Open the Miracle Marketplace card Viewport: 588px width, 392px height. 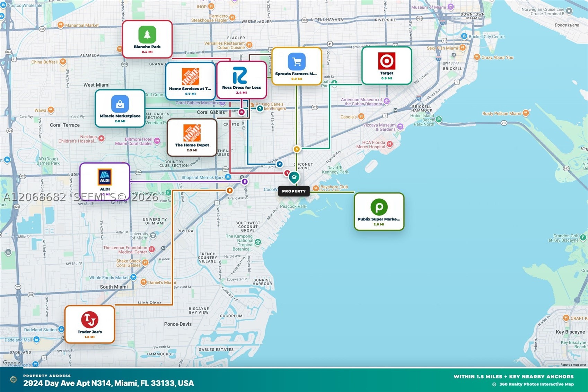click(120, 108)
